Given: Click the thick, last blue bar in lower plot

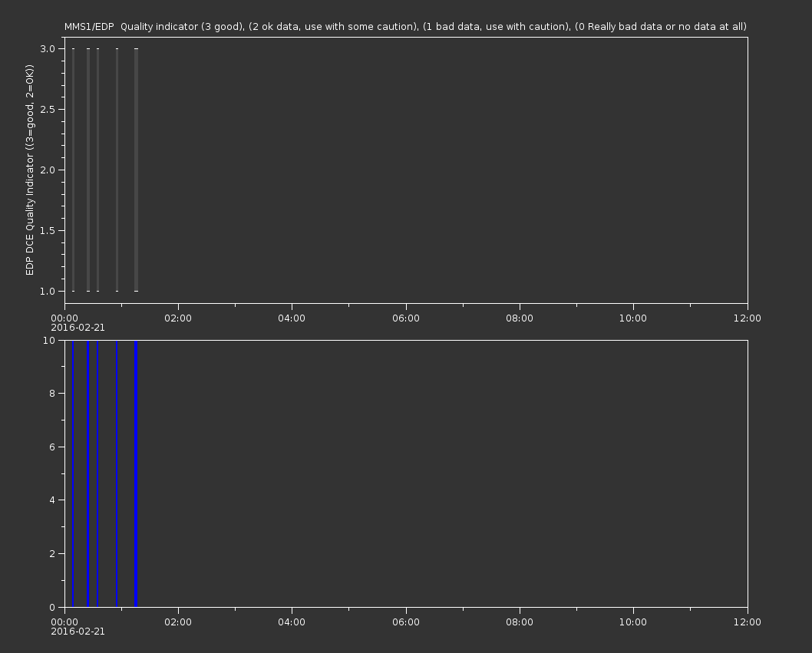Looking at the screenshot, I should click(136, 473).
